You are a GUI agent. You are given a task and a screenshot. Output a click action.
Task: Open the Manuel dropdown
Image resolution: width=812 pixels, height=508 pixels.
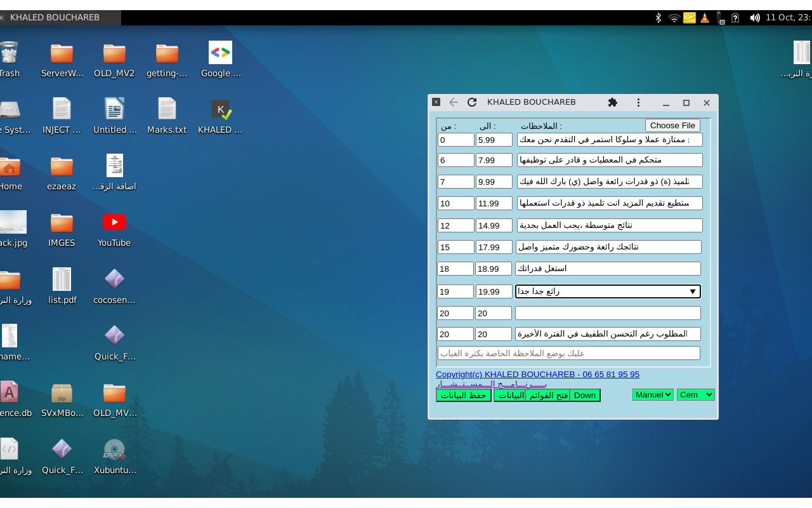tap(653, 395)
